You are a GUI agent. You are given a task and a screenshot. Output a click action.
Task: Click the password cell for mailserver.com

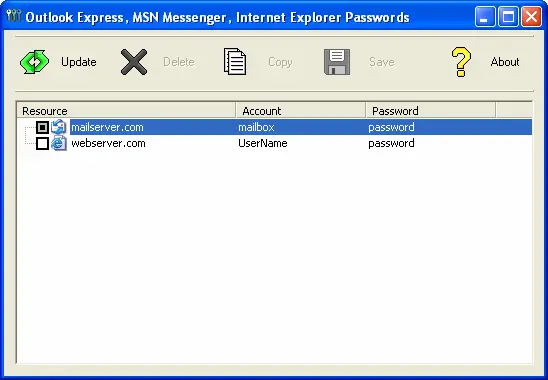pos(391,128)
